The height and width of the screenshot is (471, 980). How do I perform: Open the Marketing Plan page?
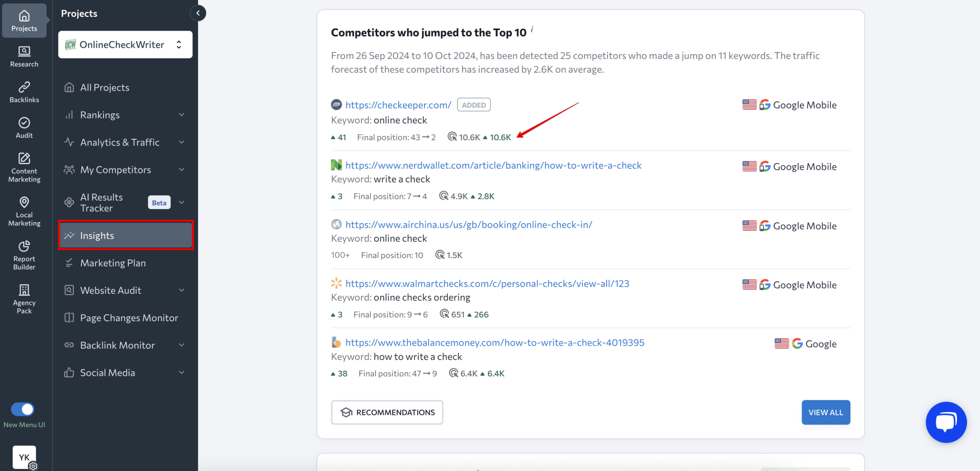click(x=113, y=262)
